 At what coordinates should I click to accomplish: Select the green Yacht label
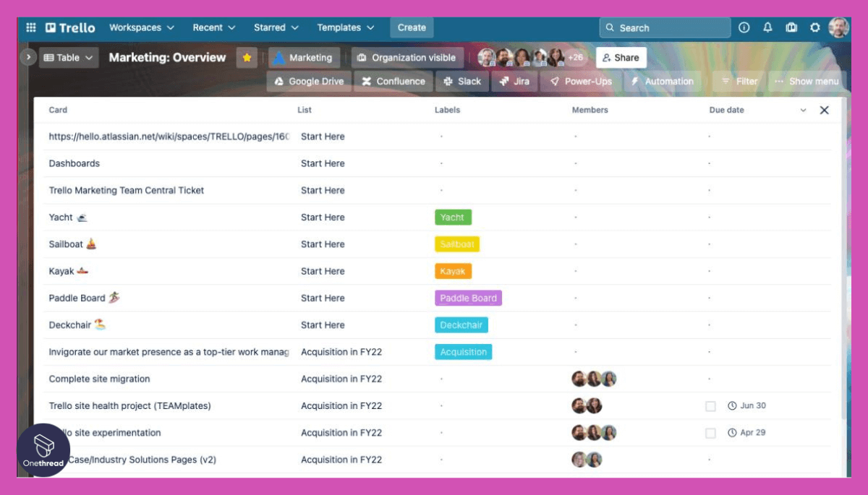[x=452, y=217]
